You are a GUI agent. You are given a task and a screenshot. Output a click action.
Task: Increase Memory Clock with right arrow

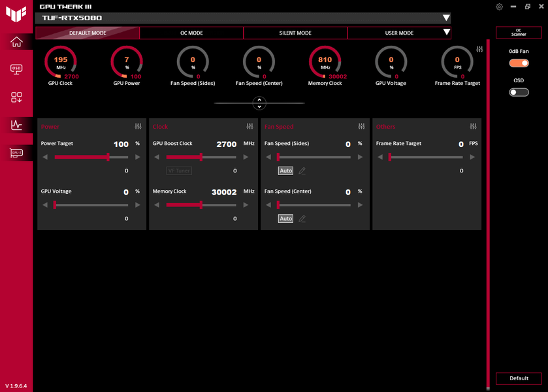click(x=246, y=205)
